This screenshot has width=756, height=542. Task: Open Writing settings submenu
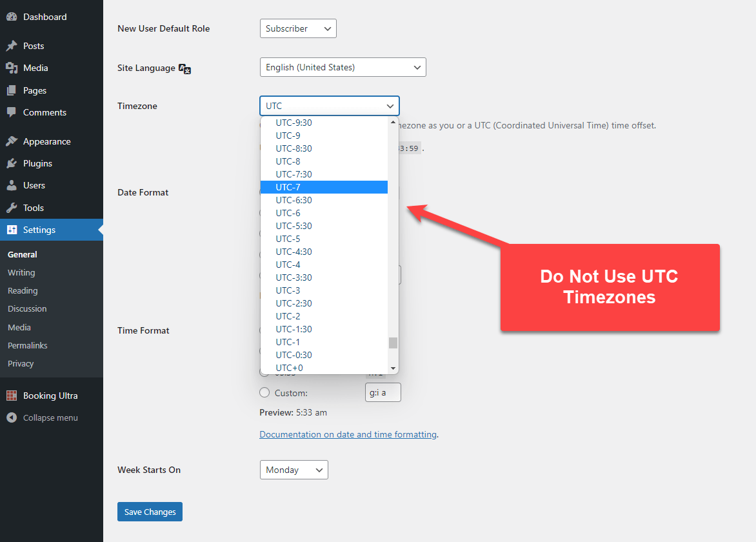(21, 272)
